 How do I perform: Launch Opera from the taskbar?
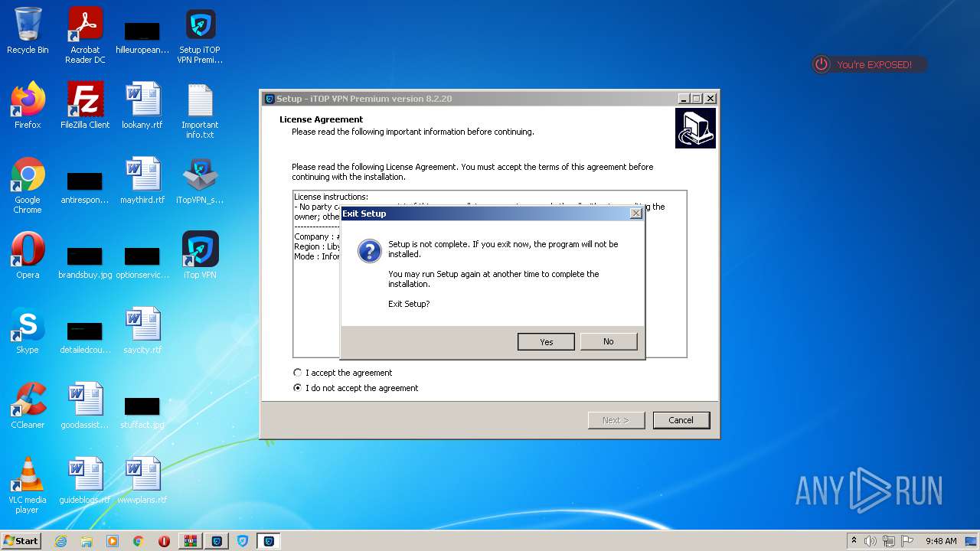tap(164, 541)
